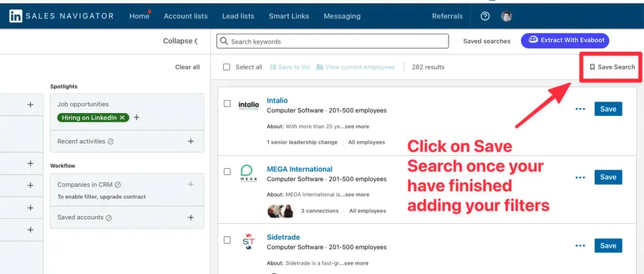Open the help question mark icon
Image resolution: width=644 pixels, height=274 pixels.
pos(485,16)
